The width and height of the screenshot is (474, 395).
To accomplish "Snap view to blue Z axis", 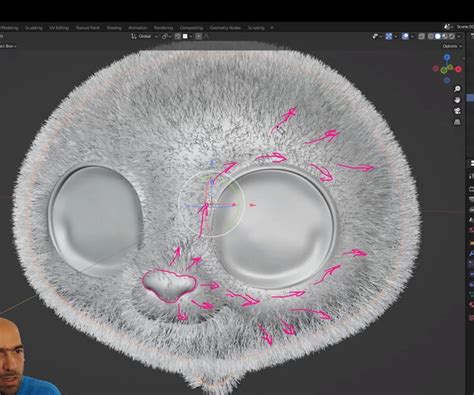I will [447, 57].
